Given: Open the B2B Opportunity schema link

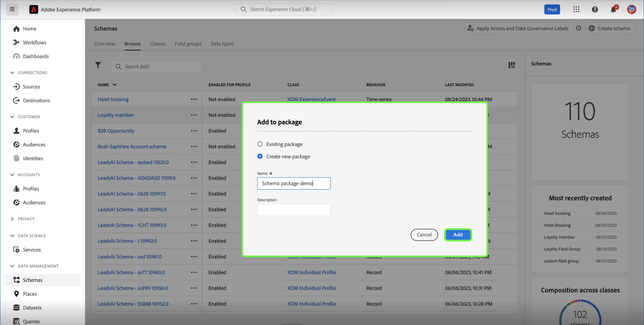Looking at the screenshot, I should [116, 131].
